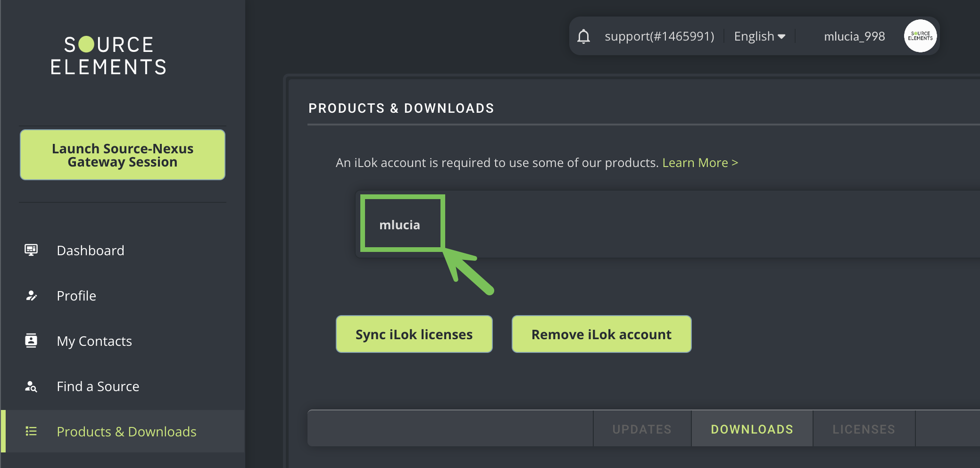Click the Products & Downloads list icon
The image size is (980, 468).
(x=31, y=431)
